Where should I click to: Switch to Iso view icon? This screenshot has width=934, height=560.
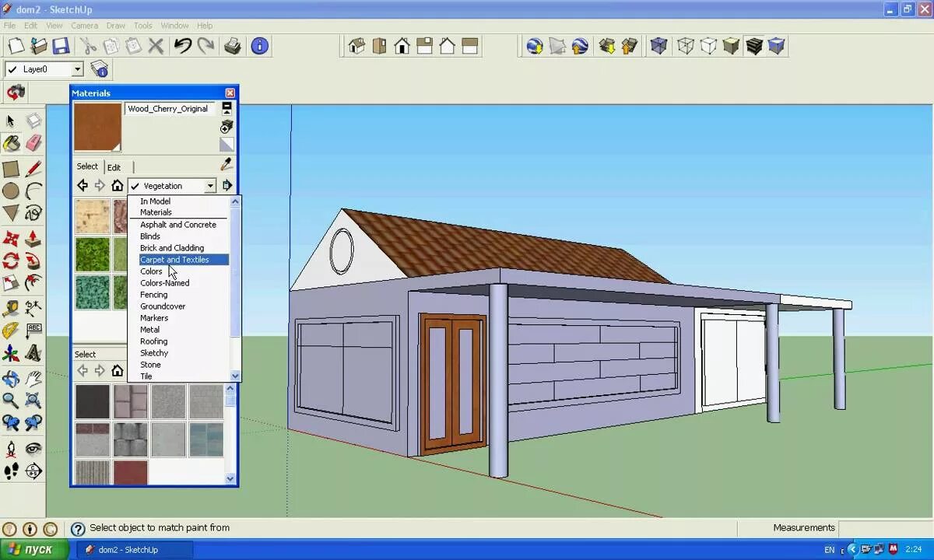tap(356, 46)
